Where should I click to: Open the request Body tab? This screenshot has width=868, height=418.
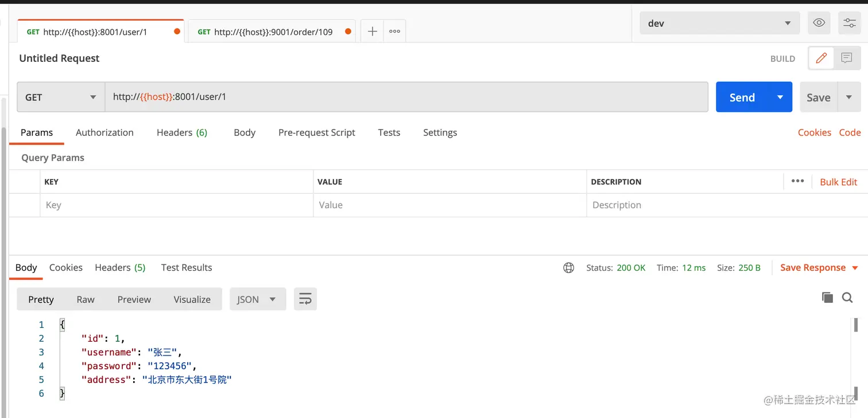click(245, 132)
